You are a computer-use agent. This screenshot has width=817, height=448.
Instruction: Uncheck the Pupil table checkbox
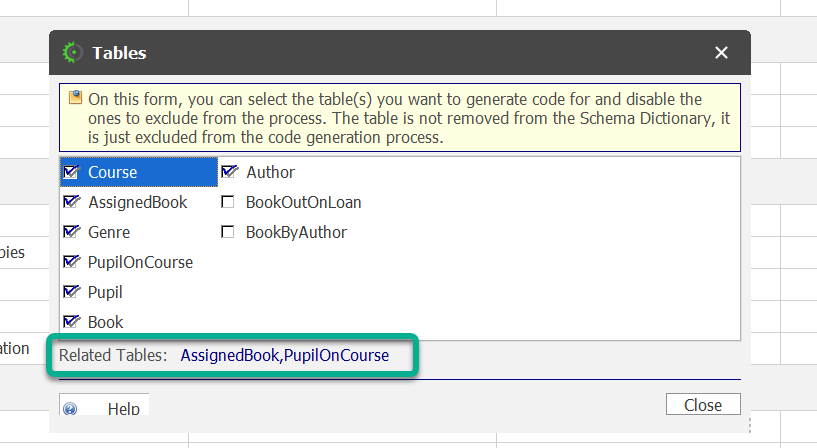71,292
